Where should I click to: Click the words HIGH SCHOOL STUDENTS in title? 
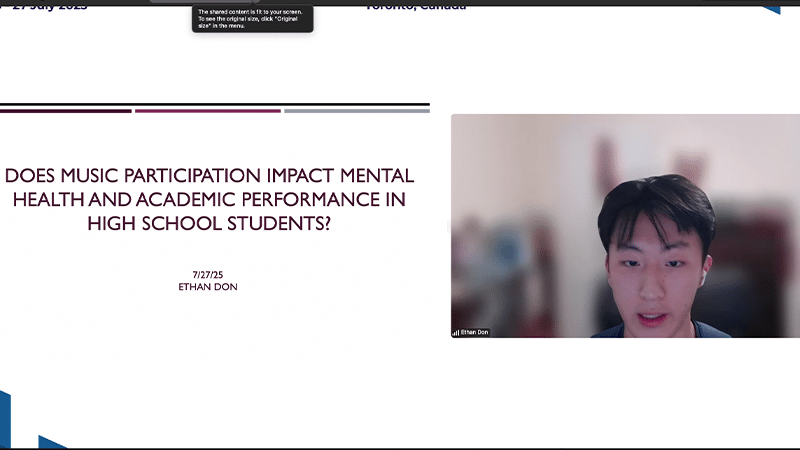(x=209, y=224)
